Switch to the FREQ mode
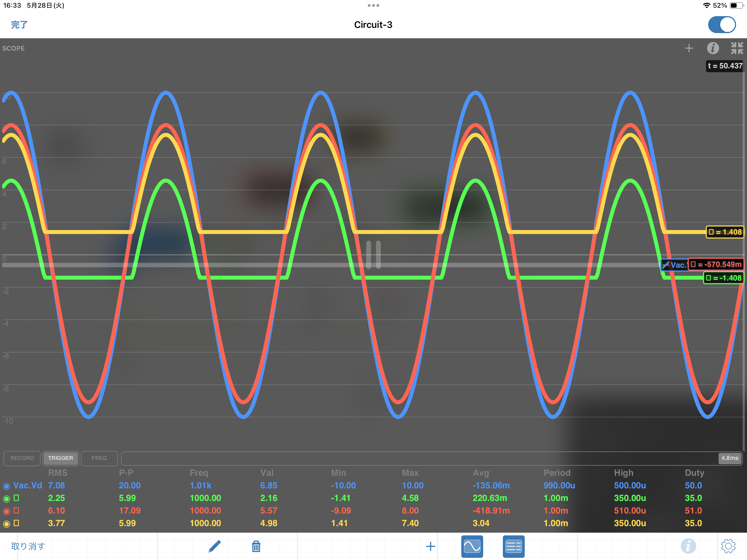 tap(99, 458)
